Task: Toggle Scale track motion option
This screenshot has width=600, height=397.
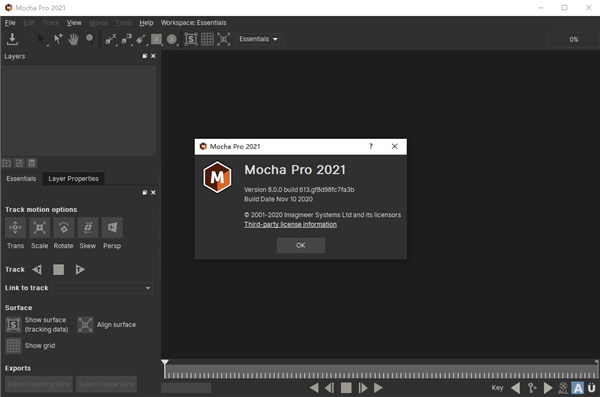Action: (x=39, y=227)
